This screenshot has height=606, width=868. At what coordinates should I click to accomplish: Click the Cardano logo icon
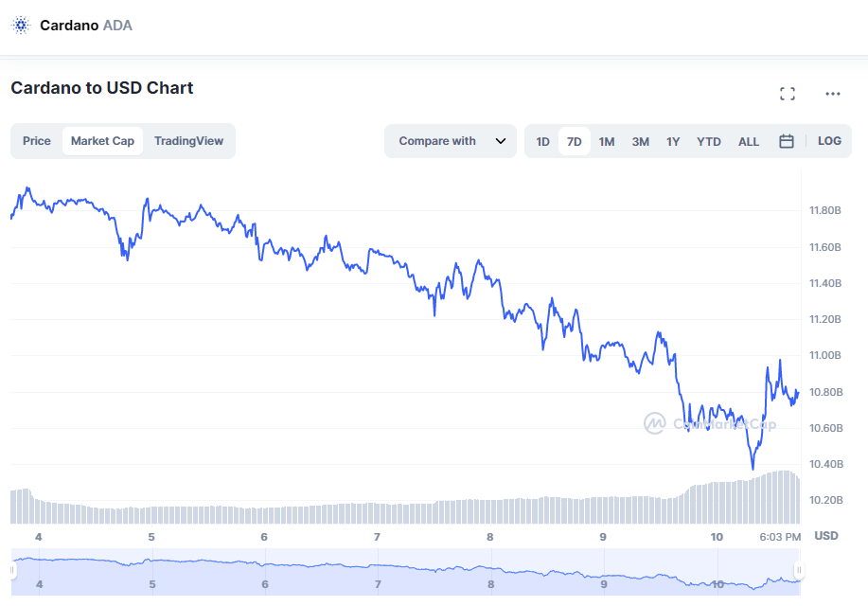pyautogui.click(x=21, y=26)
